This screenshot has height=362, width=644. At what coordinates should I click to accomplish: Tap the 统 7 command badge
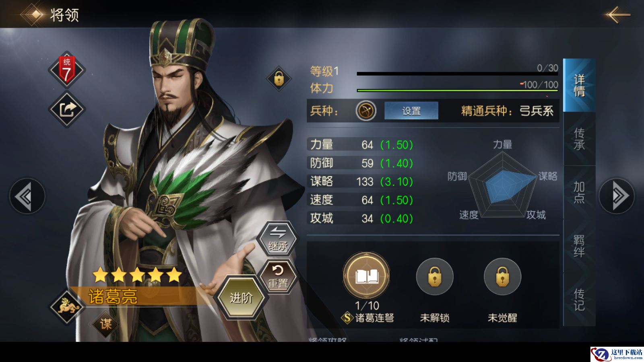(67, 70)
